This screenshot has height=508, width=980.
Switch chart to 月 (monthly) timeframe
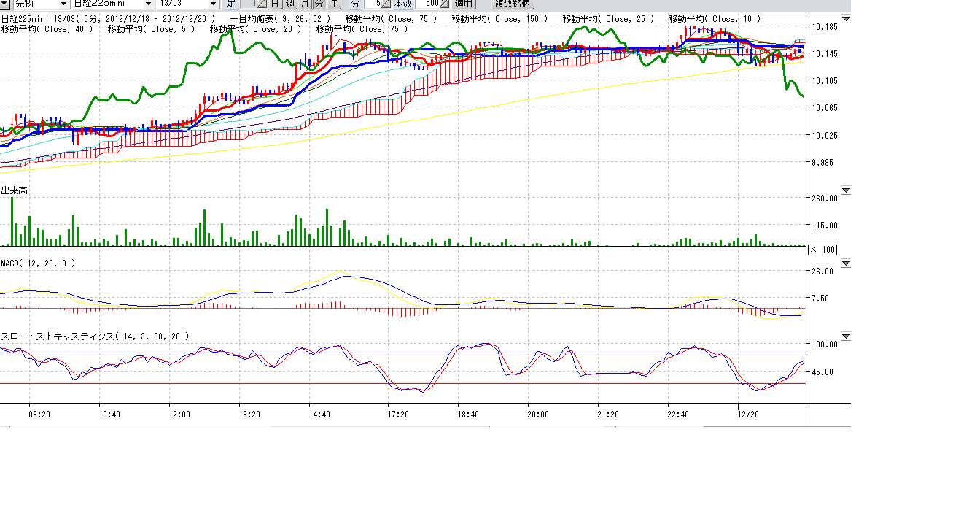[305, 4]
